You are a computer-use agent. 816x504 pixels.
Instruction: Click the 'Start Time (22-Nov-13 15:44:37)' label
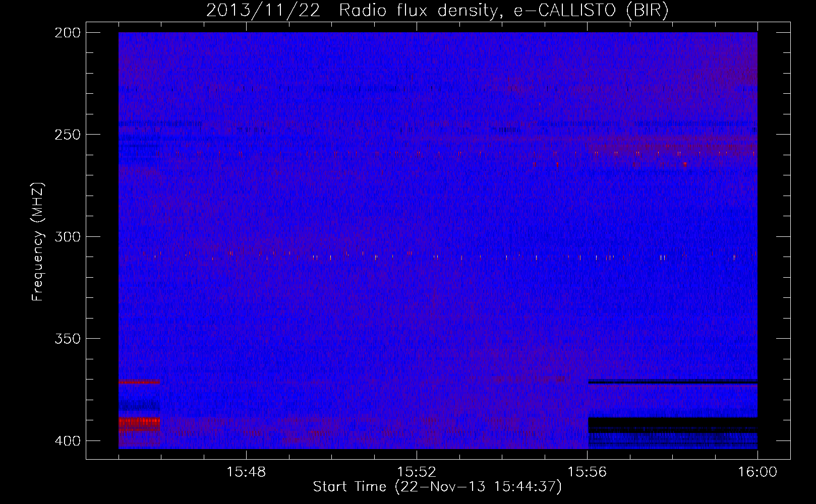pyautogui.click(x=437, y=487)
